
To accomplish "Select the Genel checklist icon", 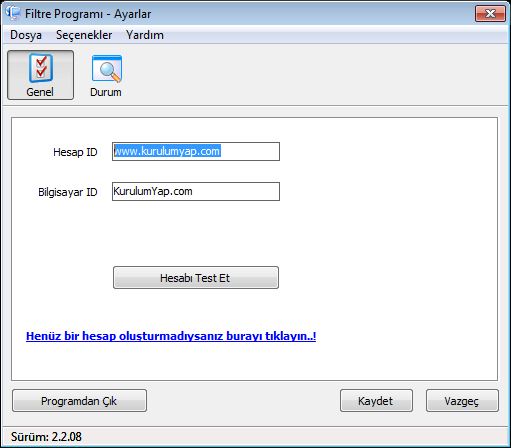I will point(41,68).
